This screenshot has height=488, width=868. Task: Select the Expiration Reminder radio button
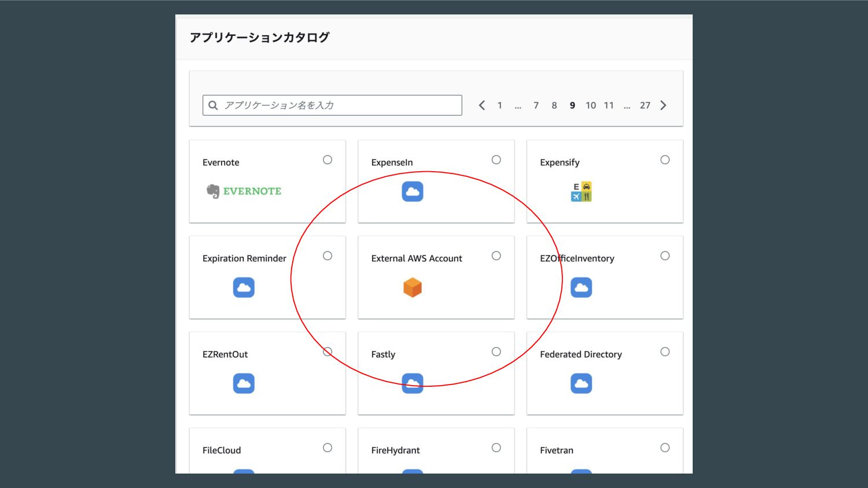click(x=328, y=256)
